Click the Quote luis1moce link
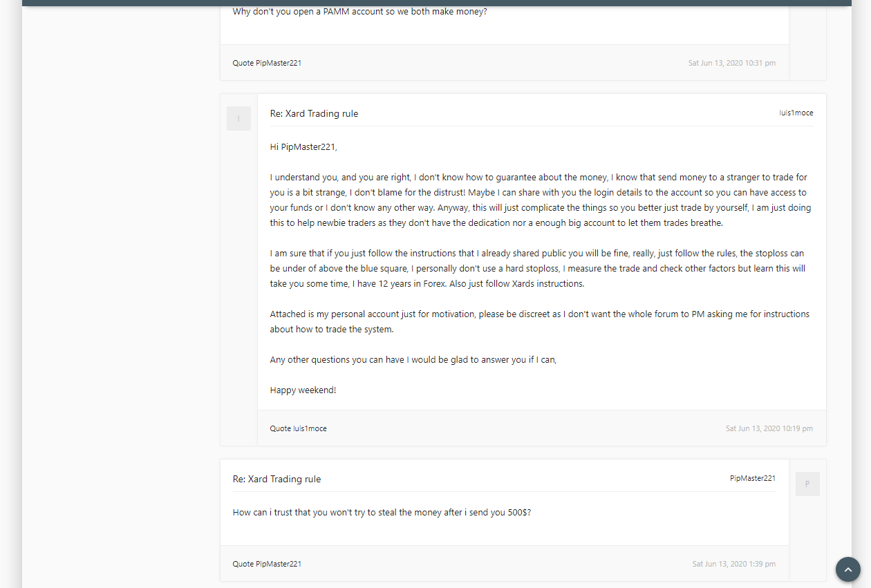 (x=298, y=428)
